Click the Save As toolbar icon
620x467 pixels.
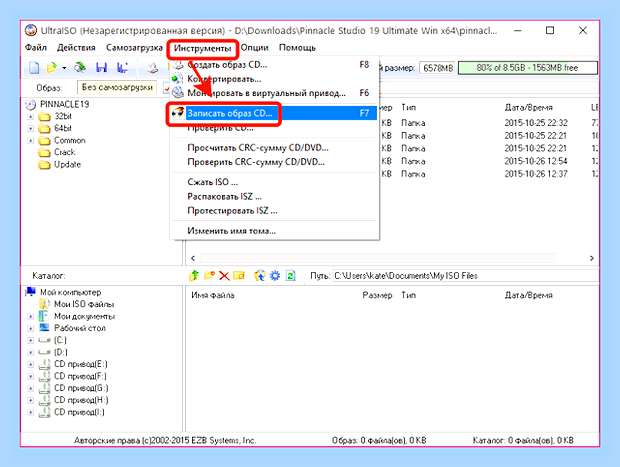(122, 68)
